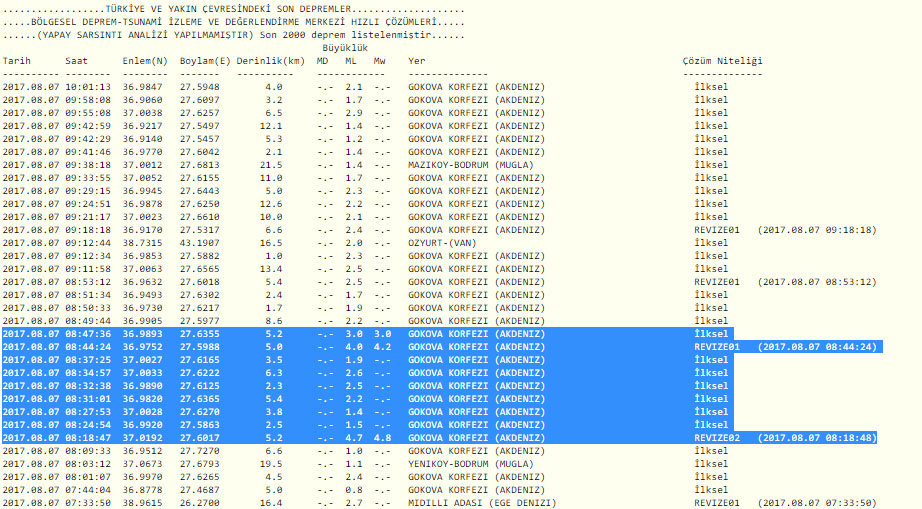Click the 10:01:13 time in first row

point(88,87)
